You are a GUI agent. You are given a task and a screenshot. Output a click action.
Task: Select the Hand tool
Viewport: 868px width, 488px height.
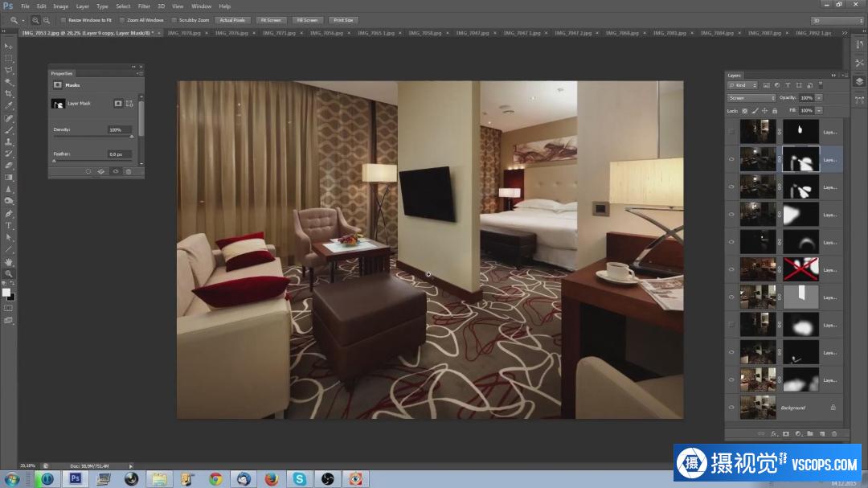click(x=8, y=262)
